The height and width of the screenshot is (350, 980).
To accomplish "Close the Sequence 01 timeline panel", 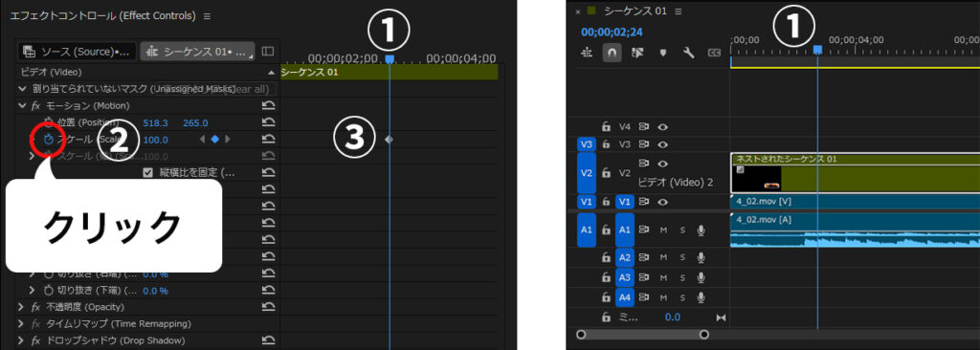I will [x=577, y=11].
